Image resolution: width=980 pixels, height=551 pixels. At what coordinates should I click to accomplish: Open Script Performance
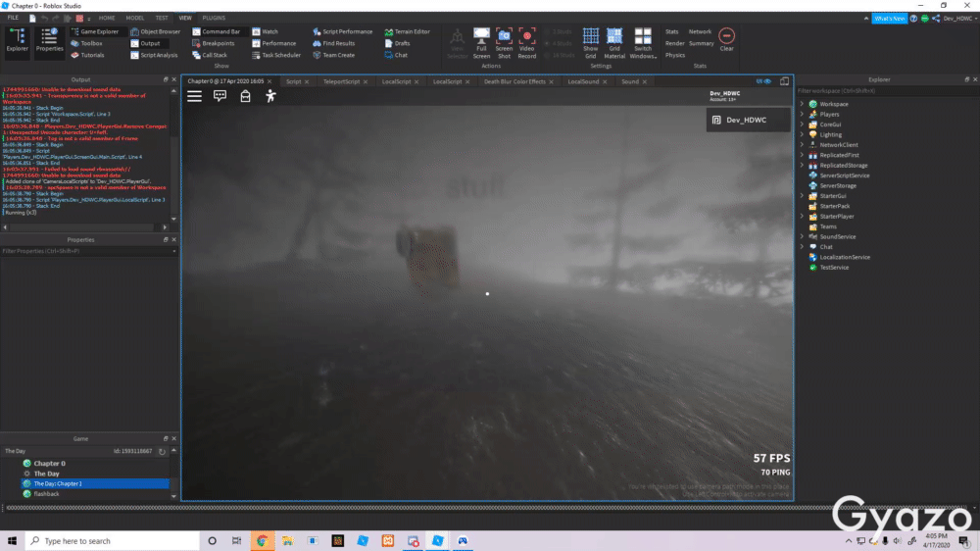click(342, 31)
